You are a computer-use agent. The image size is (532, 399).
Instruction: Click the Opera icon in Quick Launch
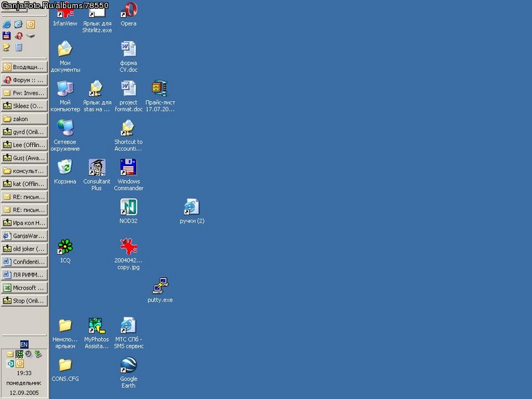click(x=18, y=36)
